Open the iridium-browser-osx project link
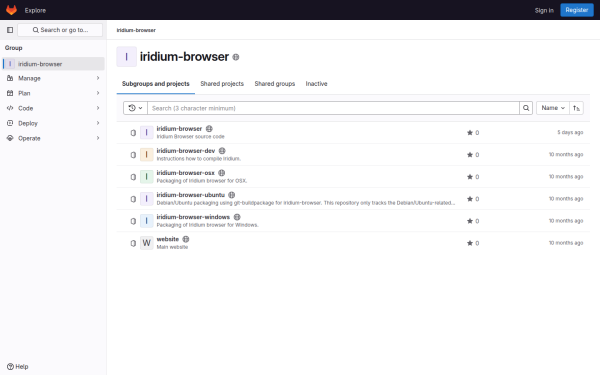The image size is (600, 375). click(186, 173)
